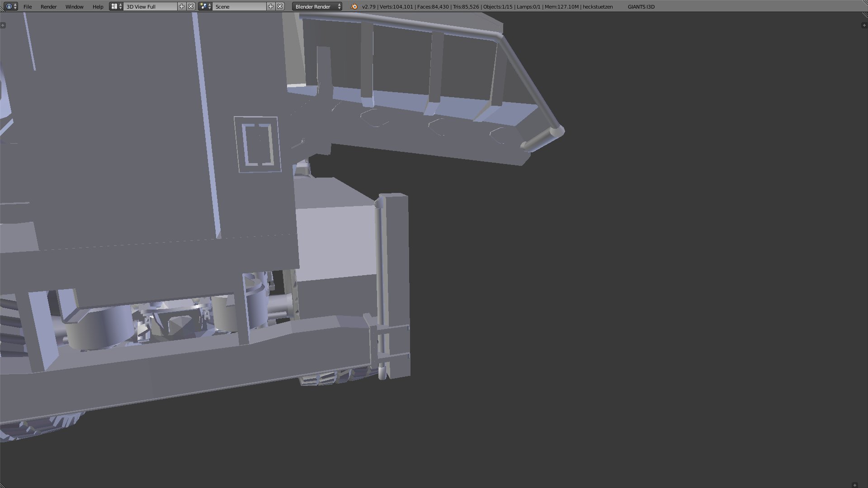Screen dimensions: 868x488
Task: Click the Blender logo splash icon
Action: [x=354, y=6]
